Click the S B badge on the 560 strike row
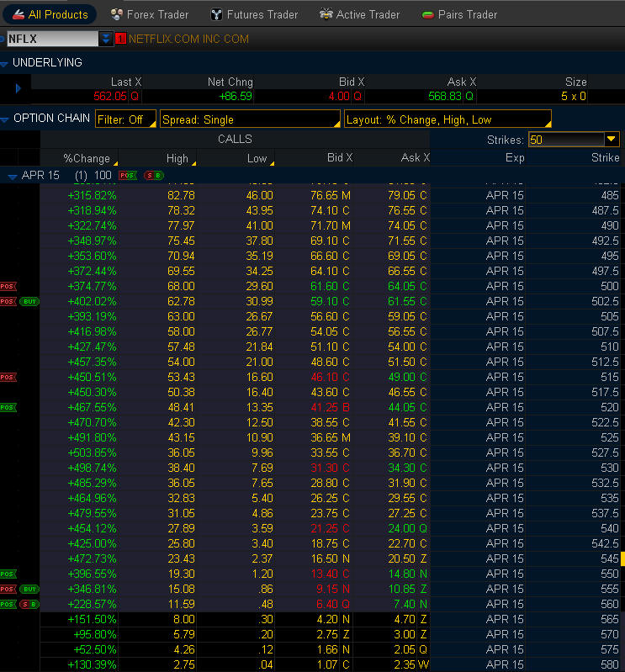 29,604
